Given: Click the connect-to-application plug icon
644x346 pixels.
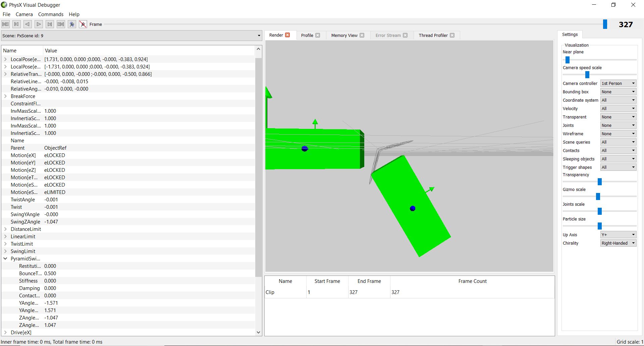Looking at the screenshot, I should (72, 24).
